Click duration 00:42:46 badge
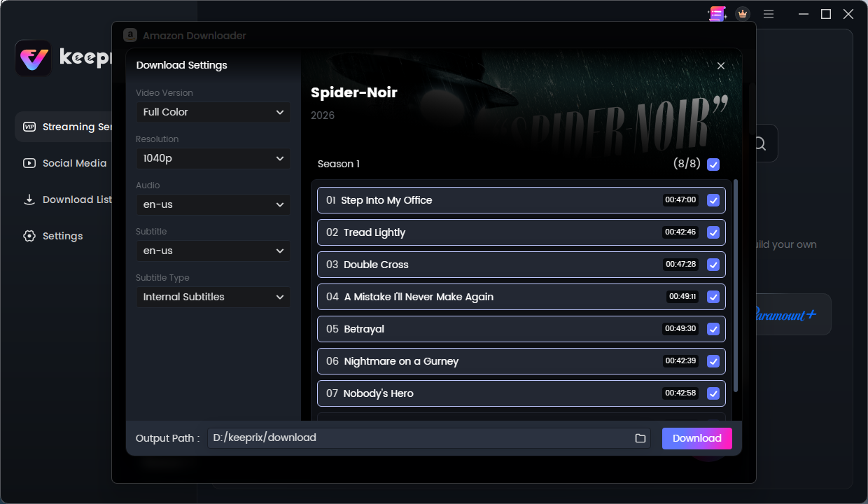The image size is (868, 504). click(x=680, y=232)
